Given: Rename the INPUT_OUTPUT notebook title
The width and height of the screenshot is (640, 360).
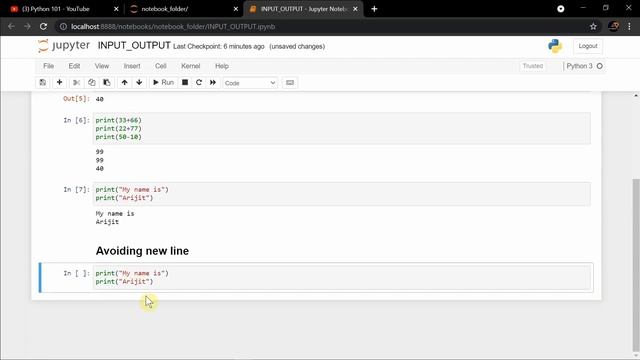Looking at the screenshot, I should (x=134, y=45).
